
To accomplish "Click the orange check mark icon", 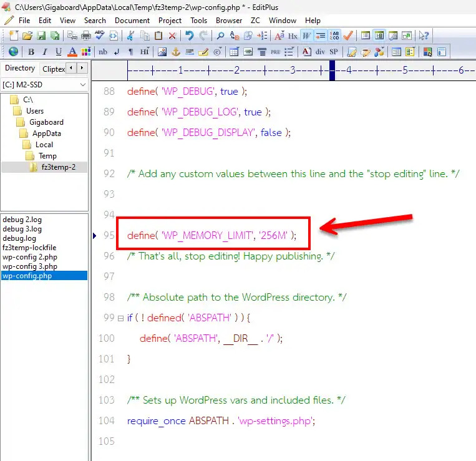I will pos(348,36).
